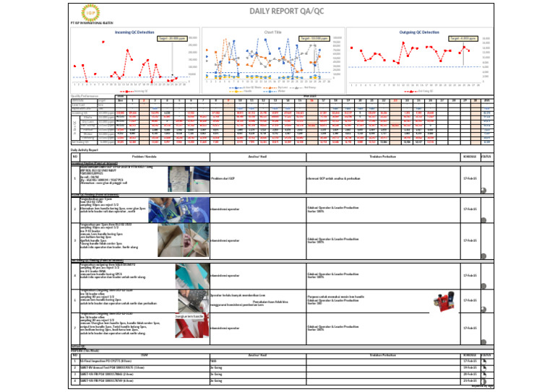Screen dimensions: 555x392
Task: Open the row 2 blue bag photo
Action: pyautogui.click(x=179, y=210)
